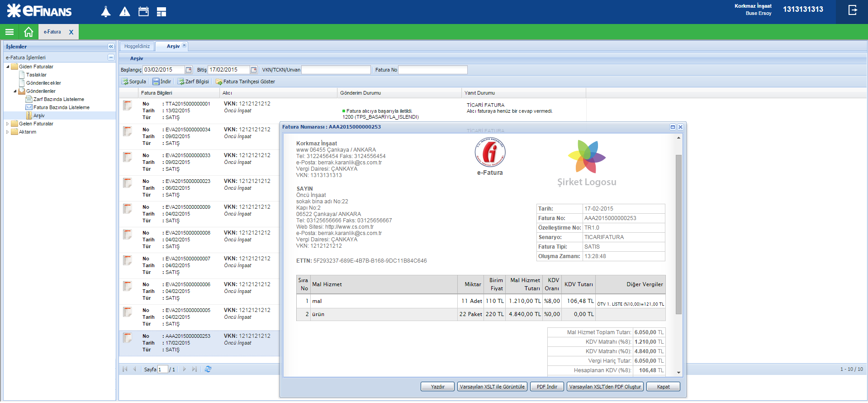Open document icon for AAA2015000000253
Viewport: 868px width, 403px height.
[x=128, y=338]
